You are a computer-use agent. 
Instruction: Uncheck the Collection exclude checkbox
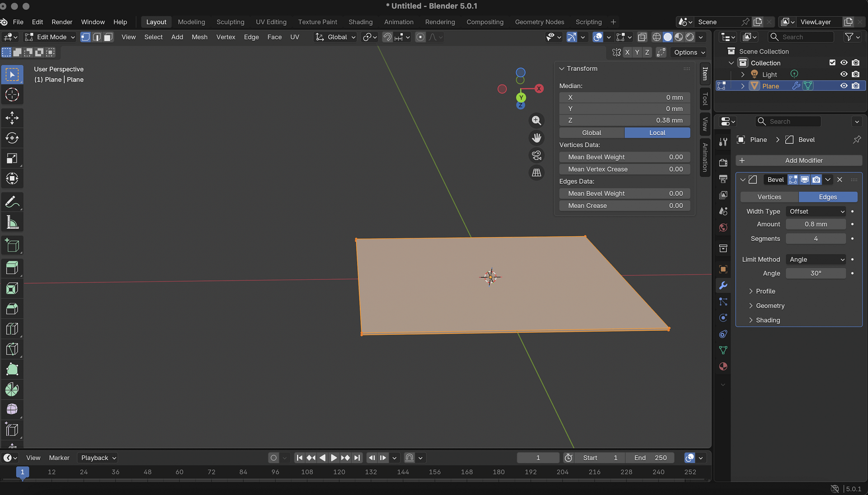[x=832, y=62]
